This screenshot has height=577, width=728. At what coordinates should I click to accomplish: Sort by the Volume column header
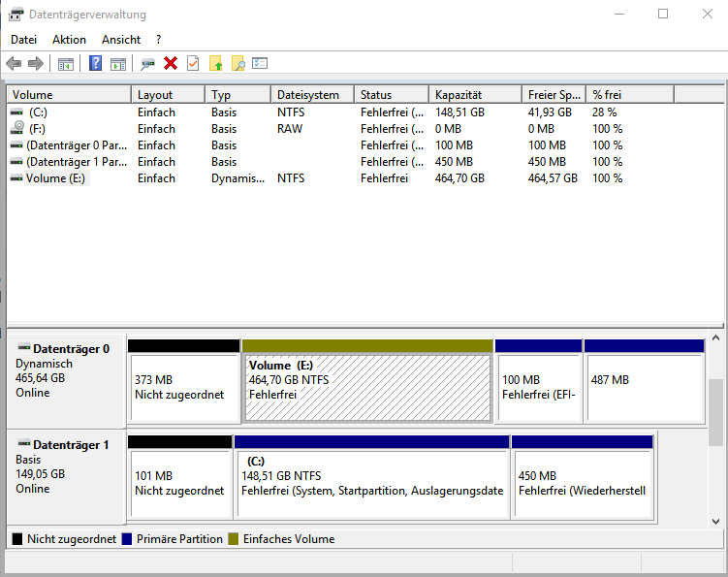point(69,95)
